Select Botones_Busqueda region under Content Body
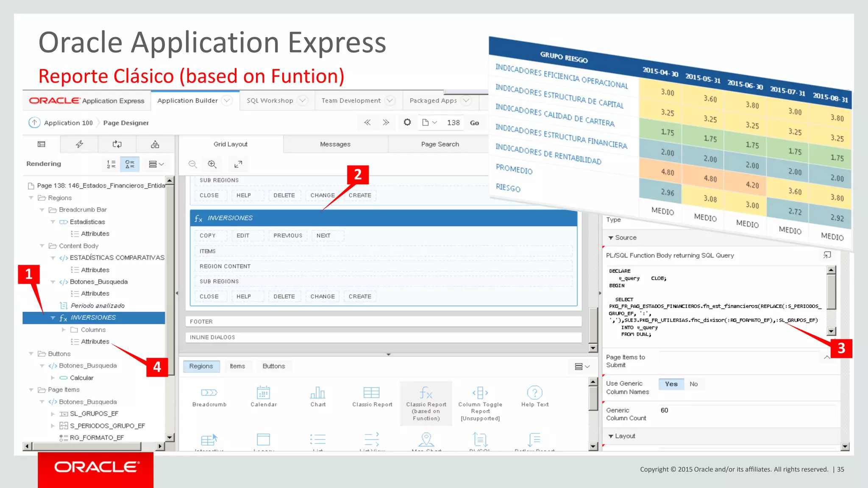868x488 pixels. [x=99, y=282]
